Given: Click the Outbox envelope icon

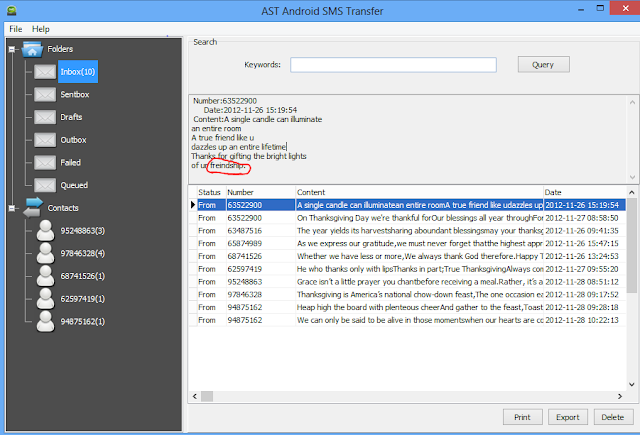Looking at the screenshot, I should [45, 140].
